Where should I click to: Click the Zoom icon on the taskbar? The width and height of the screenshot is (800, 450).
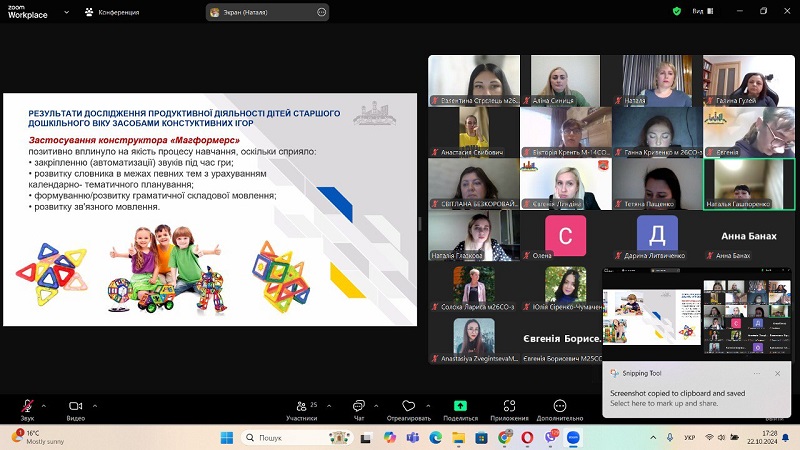click(x=573, y=437)
